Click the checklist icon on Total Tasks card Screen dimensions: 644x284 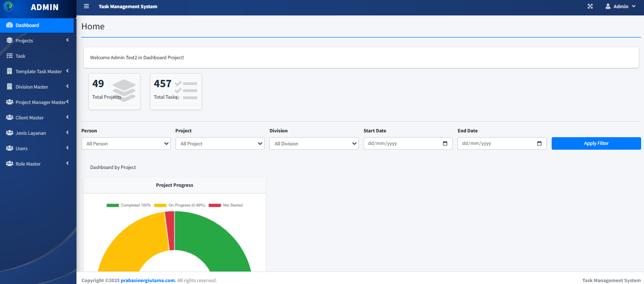pos(186,90)
